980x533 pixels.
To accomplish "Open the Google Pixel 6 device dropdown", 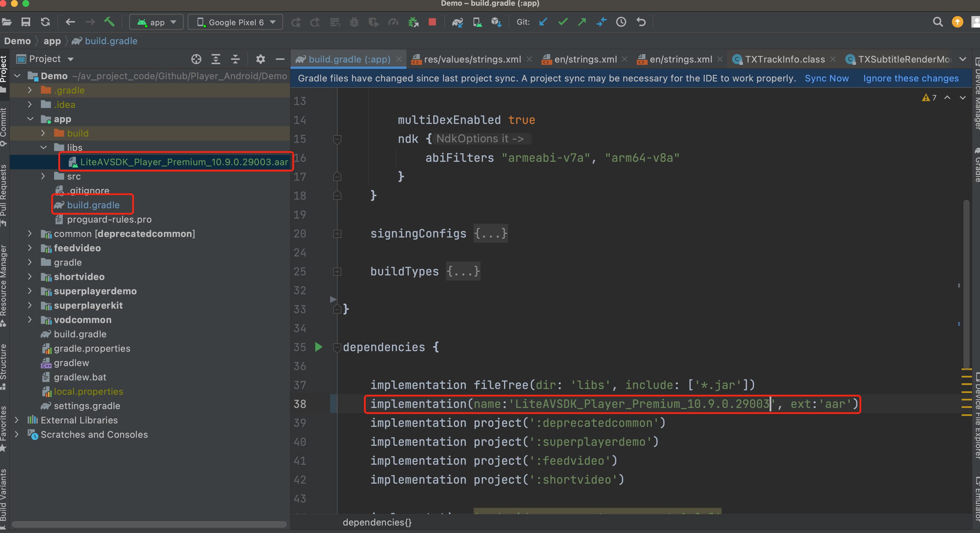I will coord(235,22).
